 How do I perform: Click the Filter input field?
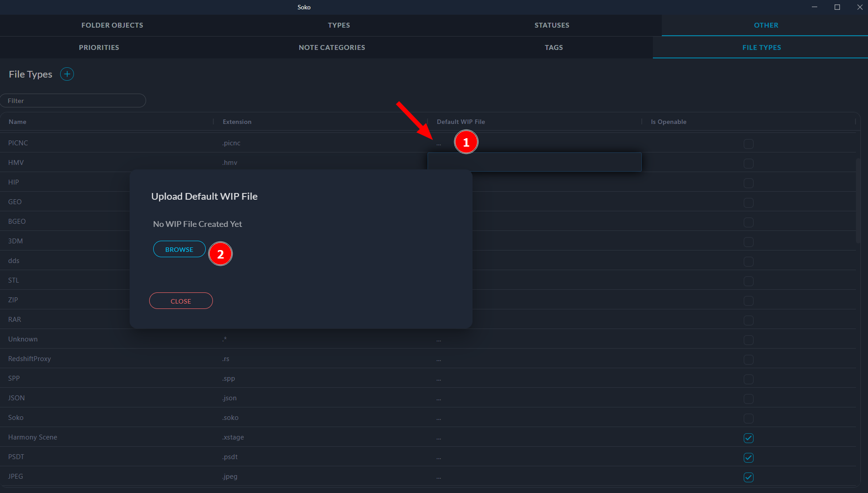pyautogui.click(x=73, y=101)
